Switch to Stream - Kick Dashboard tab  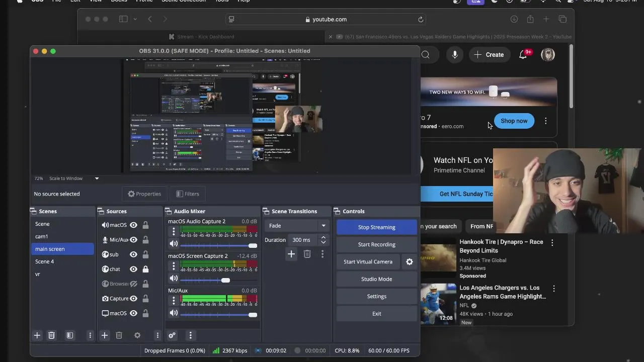(x=201, y=37)
